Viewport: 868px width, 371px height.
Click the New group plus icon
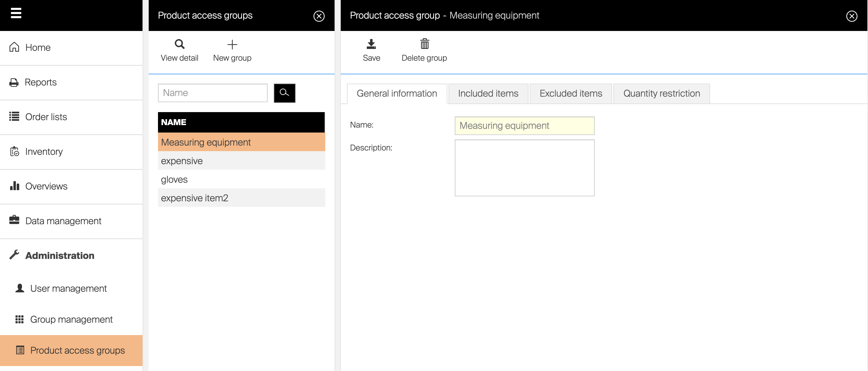point(232,44)
